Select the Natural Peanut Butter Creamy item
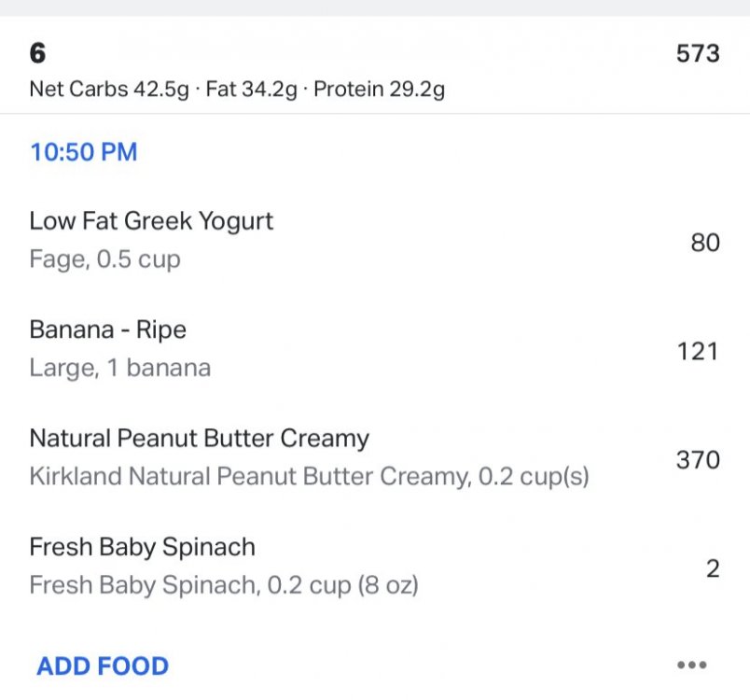 [x=375, y=457]
